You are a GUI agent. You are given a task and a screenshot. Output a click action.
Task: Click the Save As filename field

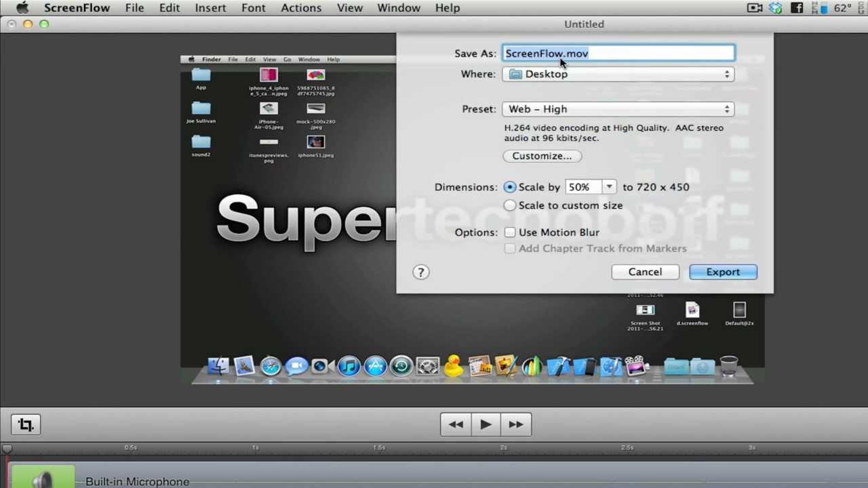tap(618, 54)
